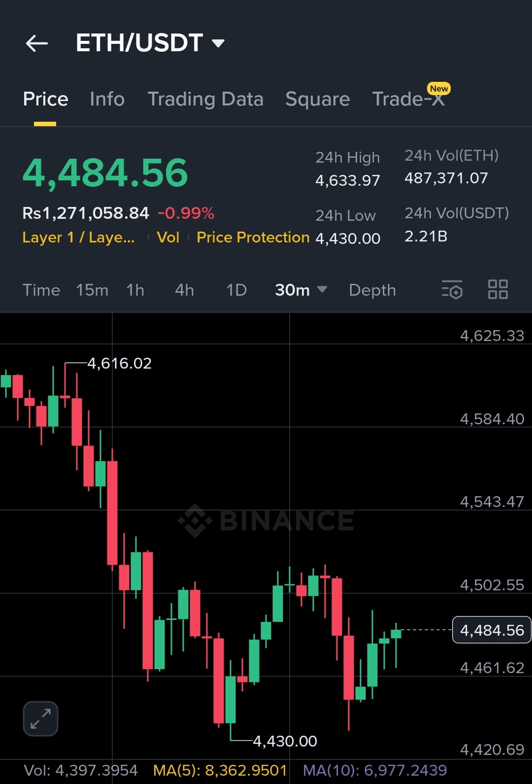The image size is (532, 784).
Task: Go to the Square tab
Action: pyautogui.click(x=317, y=99)
